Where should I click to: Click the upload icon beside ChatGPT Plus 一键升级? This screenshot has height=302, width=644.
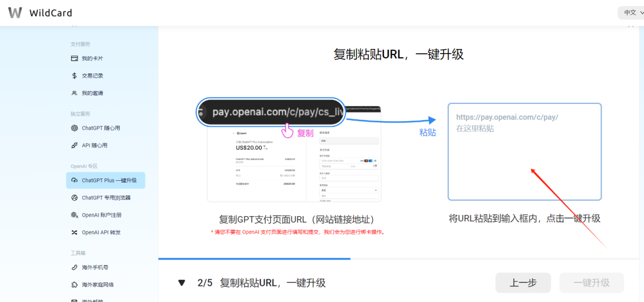75,180
